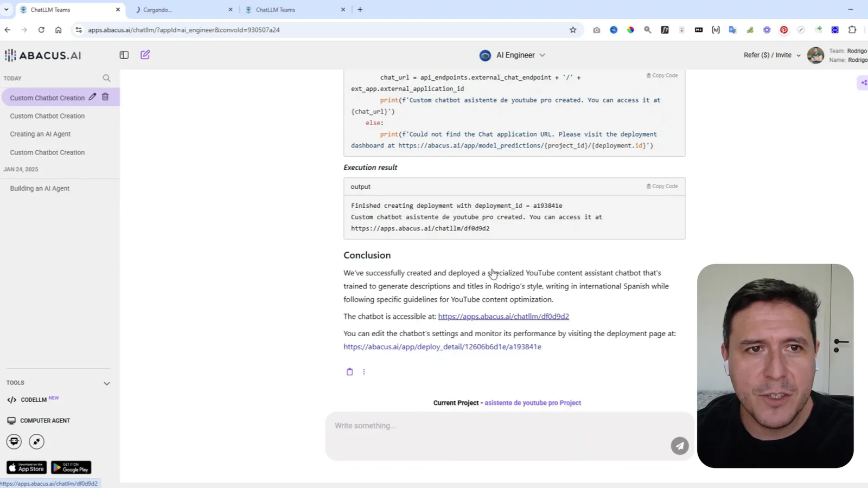868x488 pixels.
Task: Start a new chat with the compose icon
Action: coord(144,55)
